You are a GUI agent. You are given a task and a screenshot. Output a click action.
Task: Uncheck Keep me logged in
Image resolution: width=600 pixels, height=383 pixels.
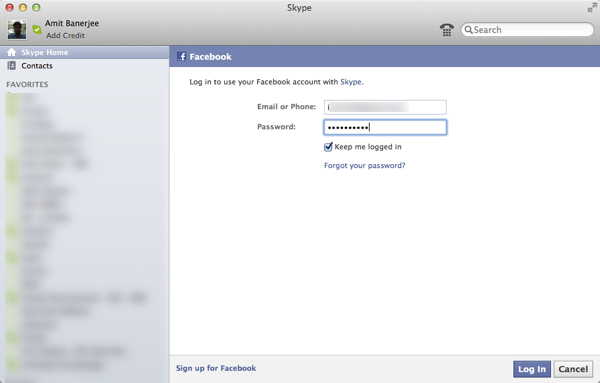[x=328, y=147]
